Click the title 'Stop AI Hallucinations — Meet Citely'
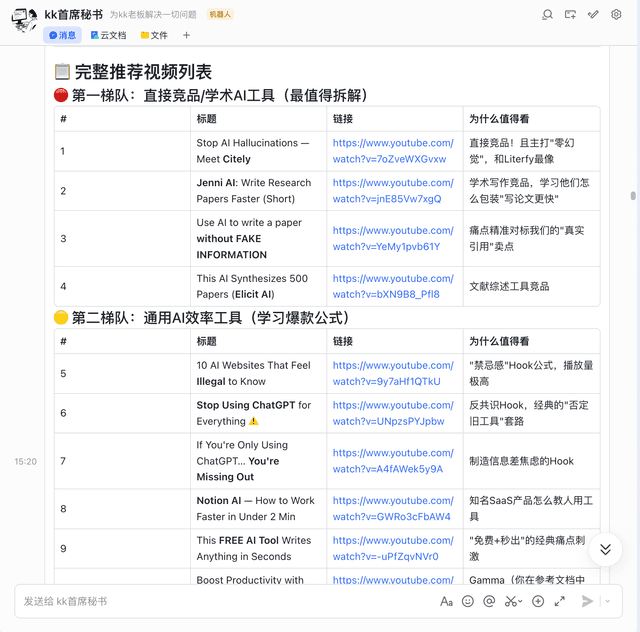Viewport: 640px width, 632px height. click(x=252, y=151)
